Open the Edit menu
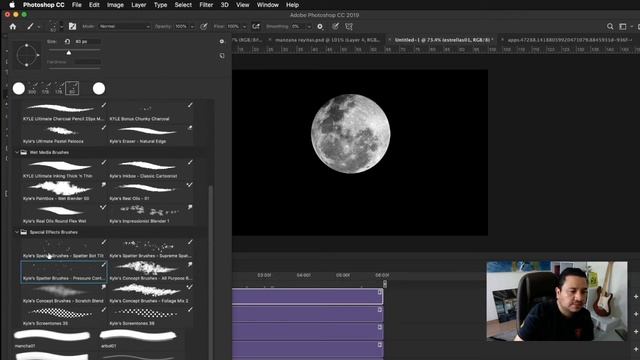 coord(94,5)
